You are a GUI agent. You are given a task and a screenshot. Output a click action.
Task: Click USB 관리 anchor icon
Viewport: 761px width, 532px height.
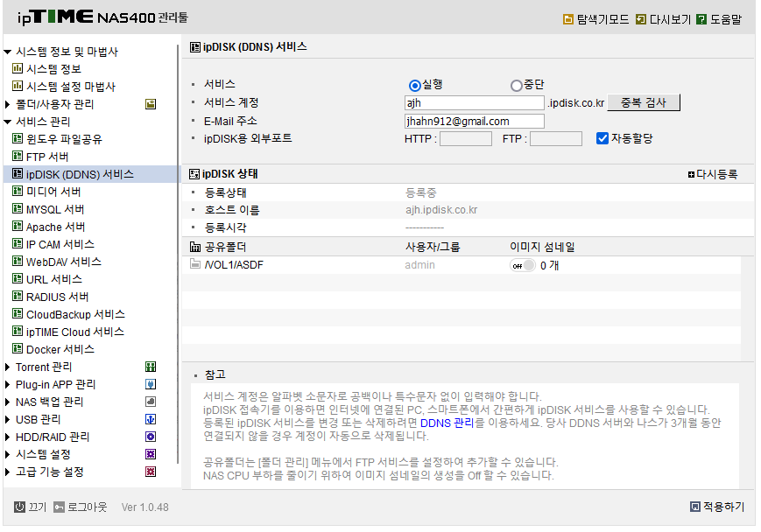[151, 419]
